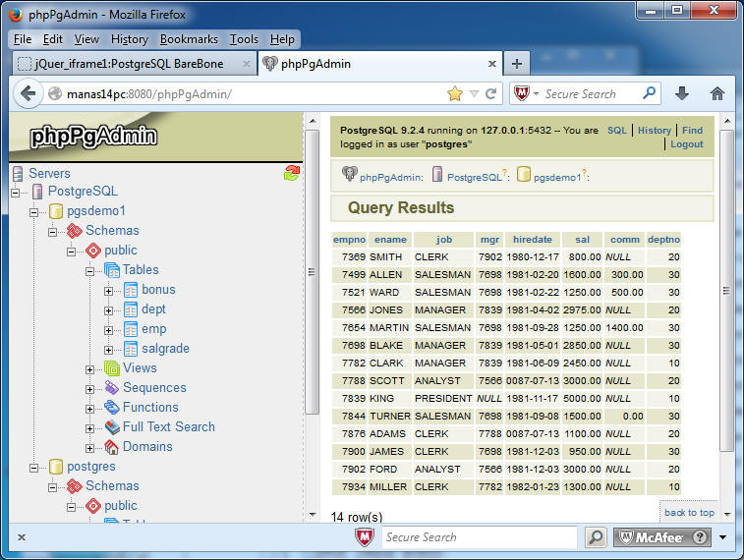The height and width of the screenshot is (560, 744).
Task: Click the Servers icon in the tree
Action: 18,174
